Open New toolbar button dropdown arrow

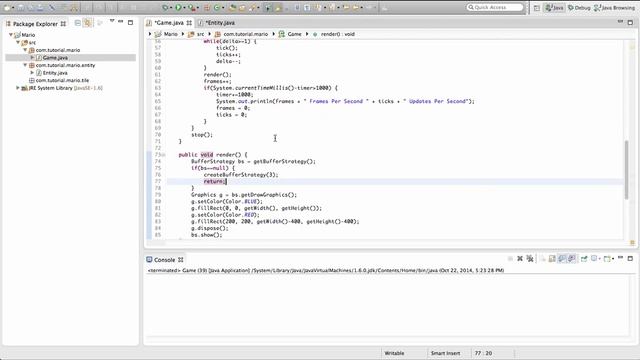point(13,8)
